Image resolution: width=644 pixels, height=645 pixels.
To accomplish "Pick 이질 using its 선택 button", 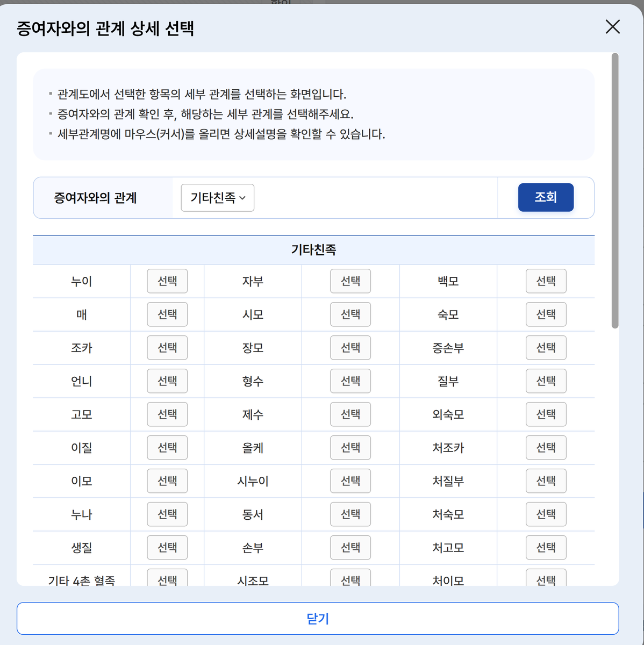I will (x=167, y=448).
